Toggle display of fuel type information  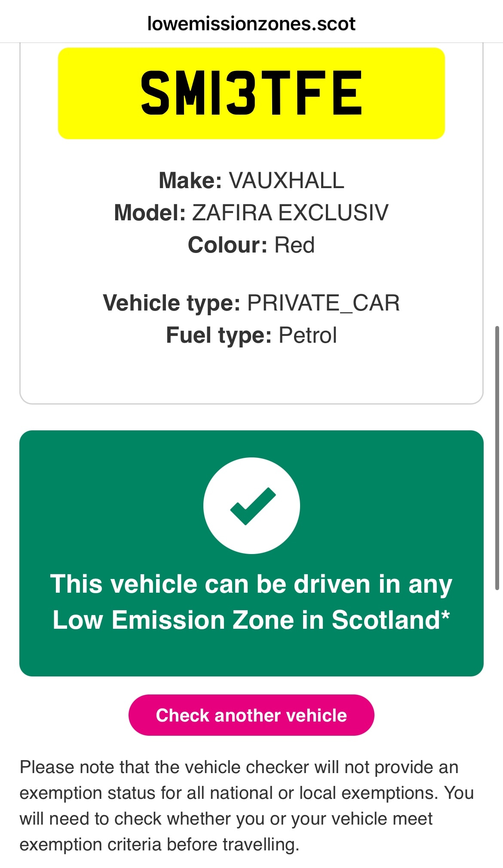coord(252,336)
